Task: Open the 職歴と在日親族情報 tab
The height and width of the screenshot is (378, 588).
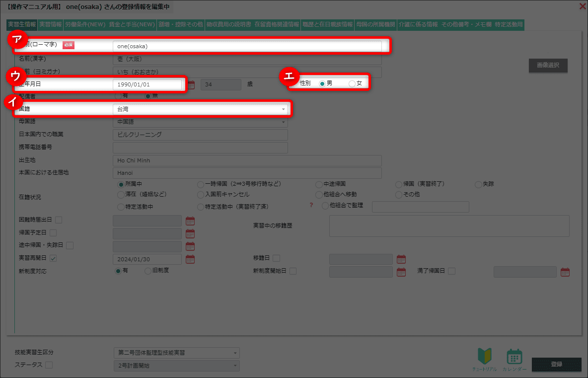Action: [328, 25]
